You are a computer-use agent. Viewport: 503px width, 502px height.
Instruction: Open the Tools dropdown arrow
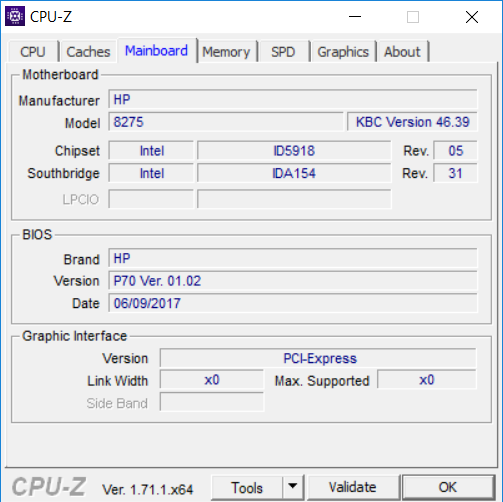pos(293,487)
